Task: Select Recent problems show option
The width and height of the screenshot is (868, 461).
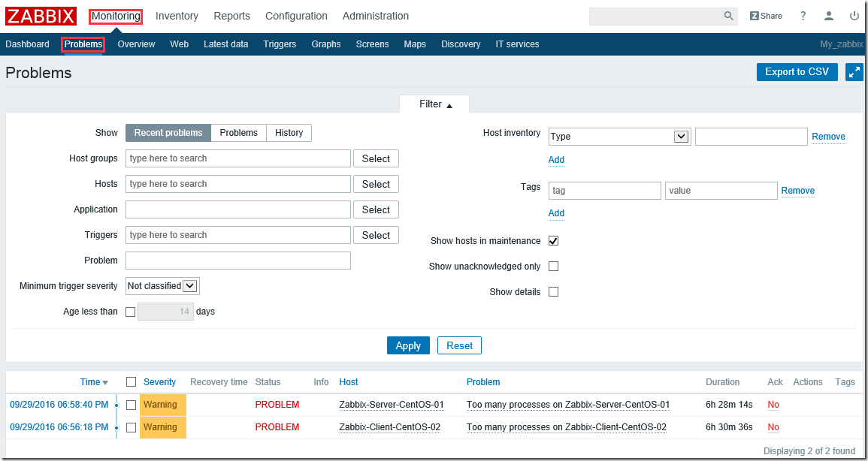Action: (x=168, y=133)
